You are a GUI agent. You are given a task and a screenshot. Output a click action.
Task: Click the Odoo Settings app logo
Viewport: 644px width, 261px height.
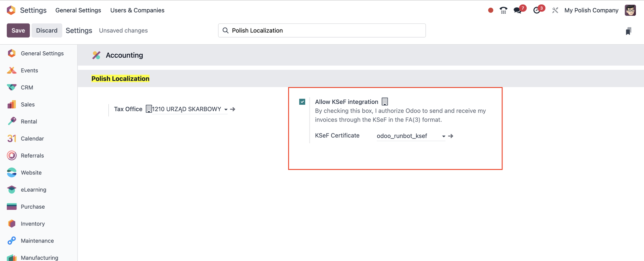pos(11,10)
